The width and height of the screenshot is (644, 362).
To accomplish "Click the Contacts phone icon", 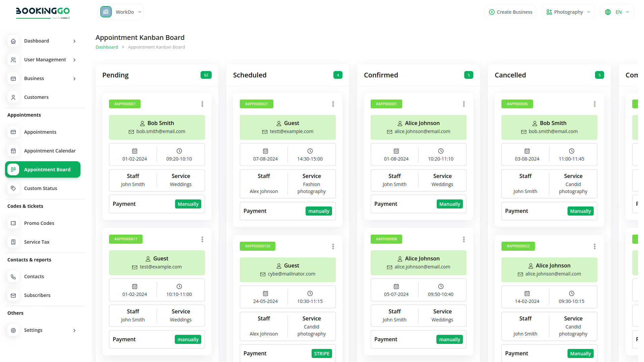I will pyautogui.click(x=13, y=277).
